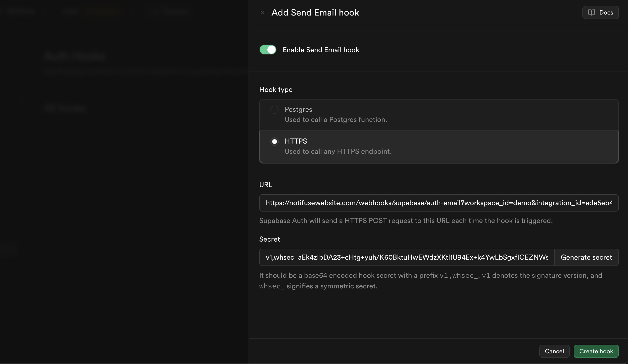Click the Docs button
The image size is (628, 364).
(600, 12)
